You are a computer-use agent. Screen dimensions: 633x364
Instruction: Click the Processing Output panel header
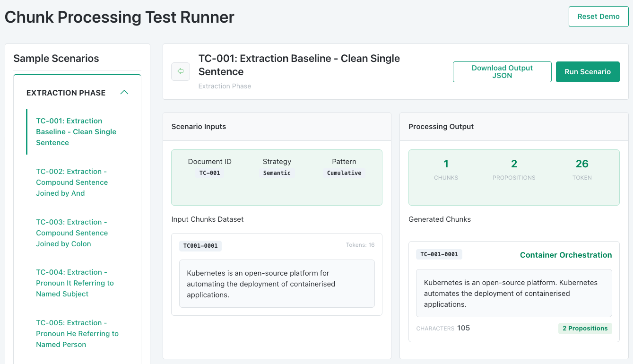(x=514, y=127)
